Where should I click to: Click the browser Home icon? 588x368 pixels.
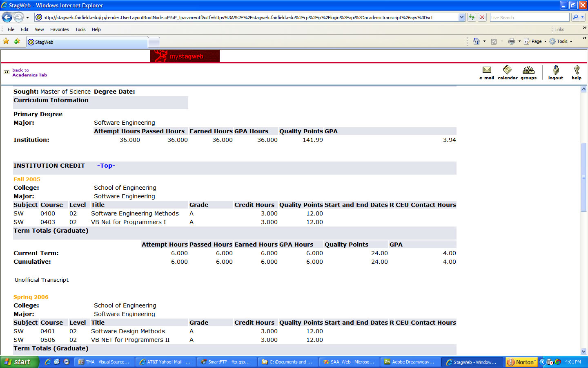[x=476, y=41]
